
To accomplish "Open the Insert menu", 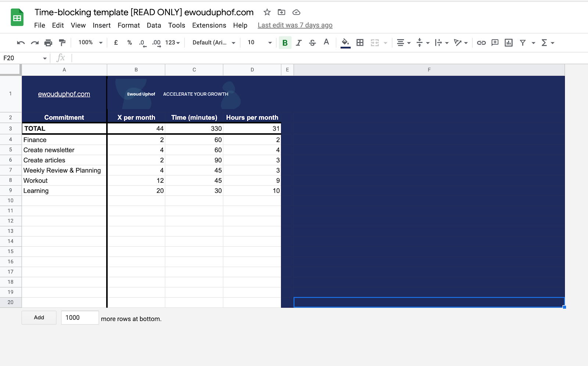I will 102,25.
